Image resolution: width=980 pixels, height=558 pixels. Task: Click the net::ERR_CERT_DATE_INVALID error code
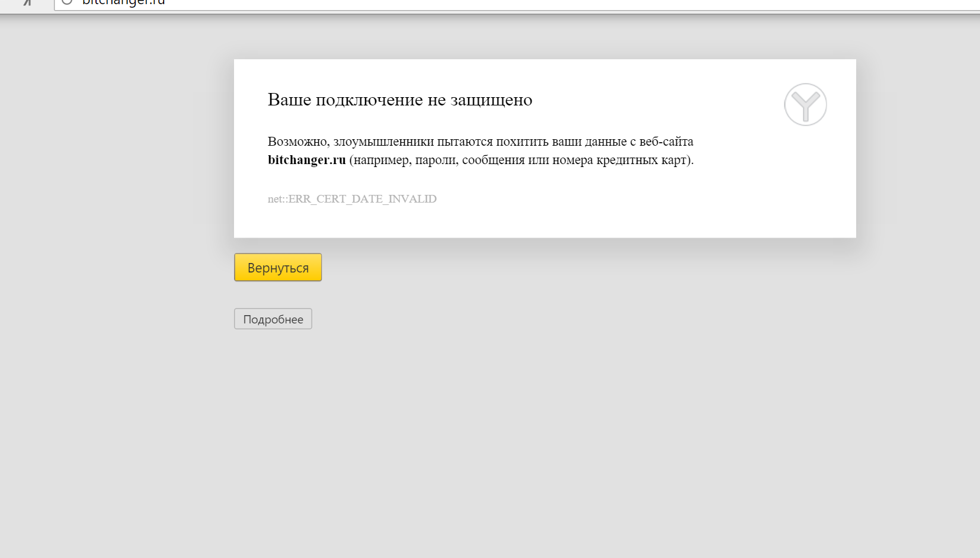(352, 199)
